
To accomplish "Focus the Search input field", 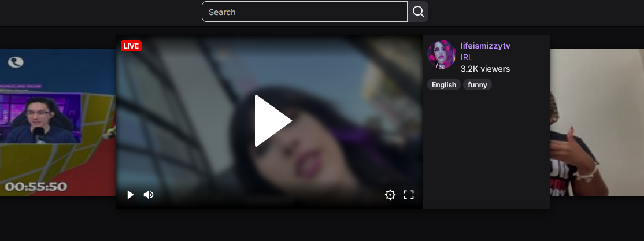I will 304,12.
